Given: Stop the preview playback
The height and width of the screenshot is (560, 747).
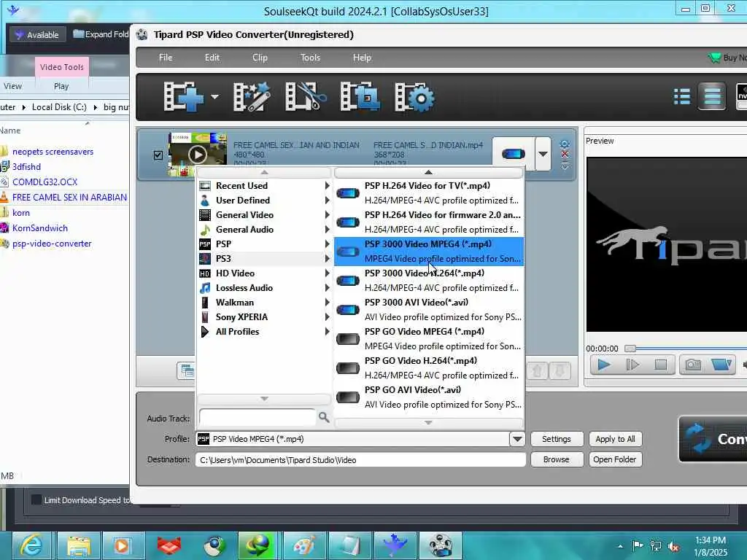Looking at the screenshot, I should pos(660,365).
